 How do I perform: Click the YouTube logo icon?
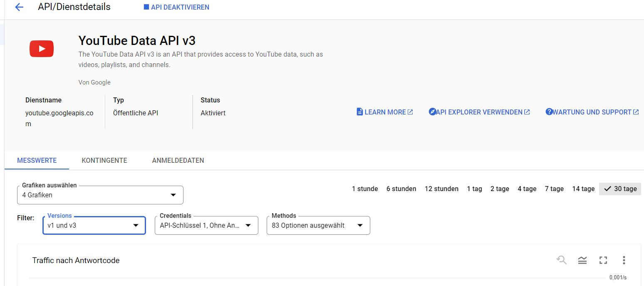(x=42, y=49)
